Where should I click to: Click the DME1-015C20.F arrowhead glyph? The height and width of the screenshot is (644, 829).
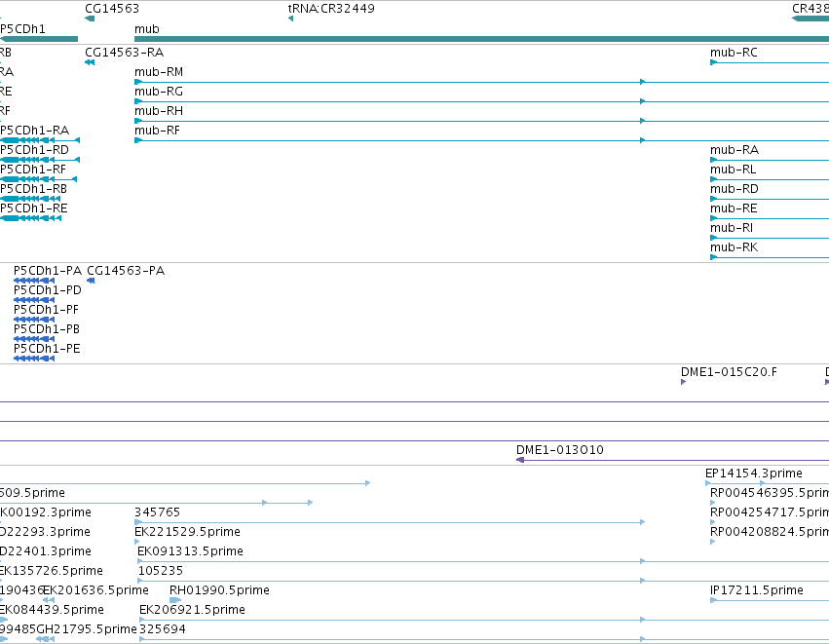(684, 382)
